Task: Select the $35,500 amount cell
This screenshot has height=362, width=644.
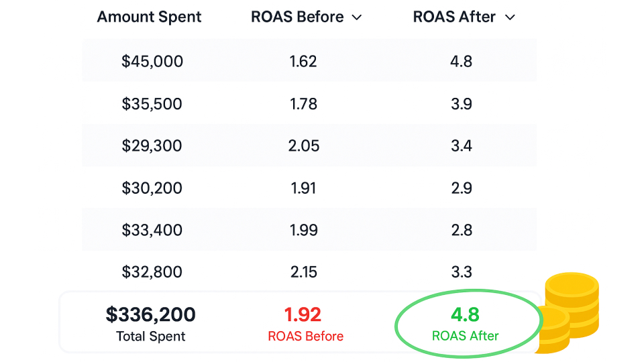Action: coord(152,104)
